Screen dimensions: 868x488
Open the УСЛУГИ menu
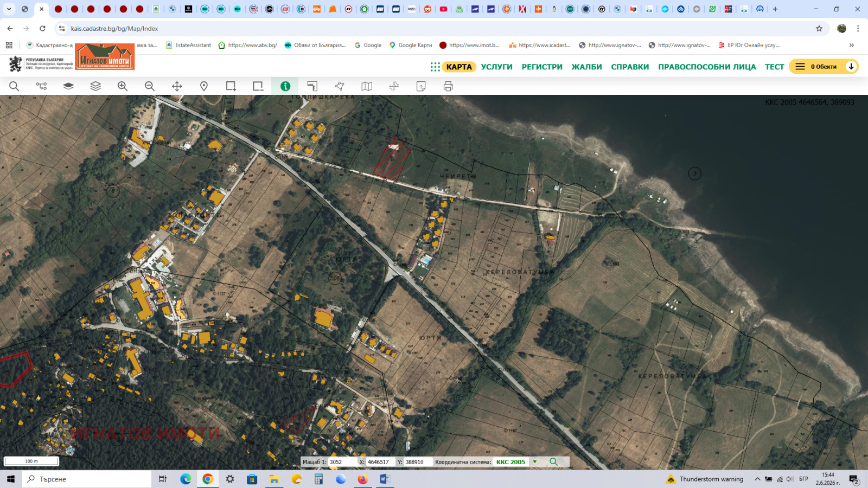tap(496, 67)
